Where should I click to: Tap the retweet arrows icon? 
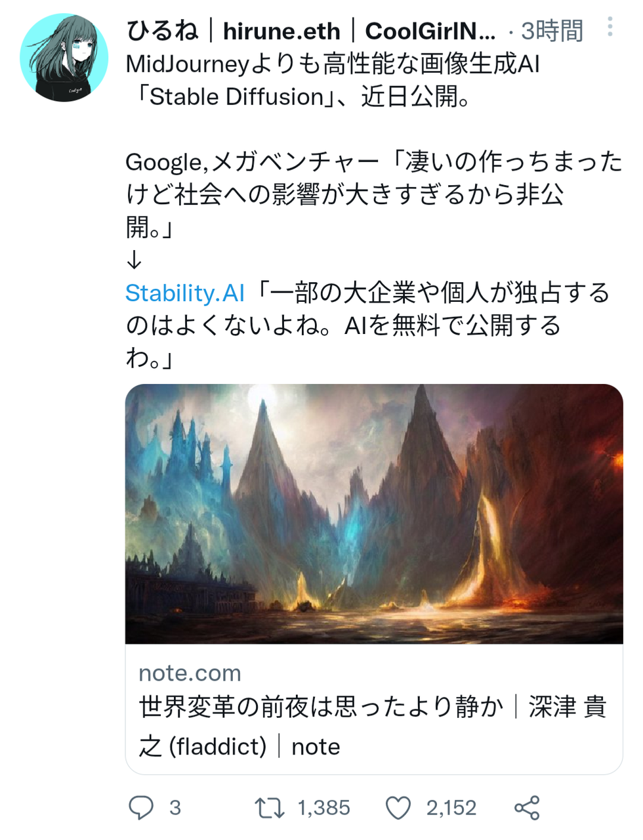pyautogui.click(x=270, y=808)
